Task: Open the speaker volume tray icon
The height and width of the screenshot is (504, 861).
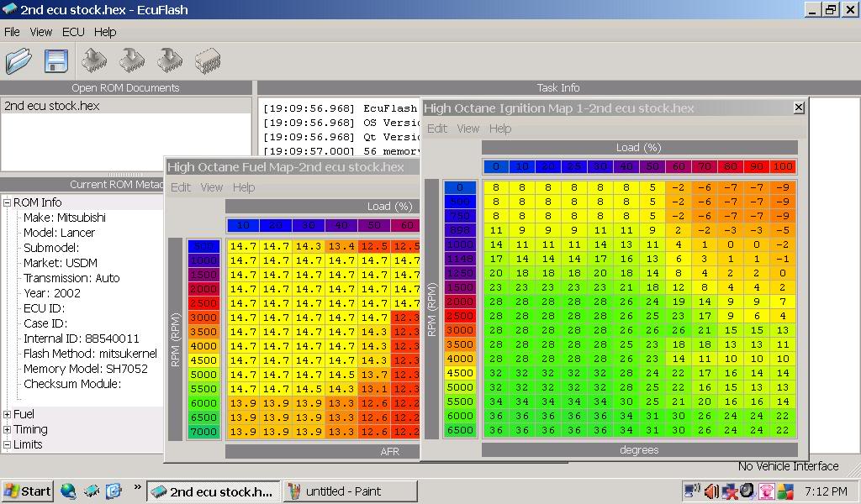Action: 711,491
